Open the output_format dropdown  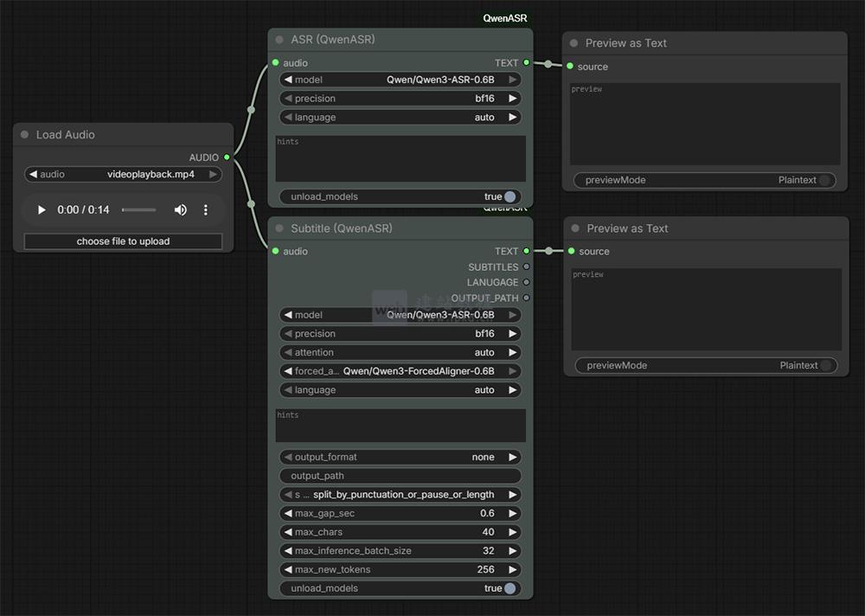point(400,457)
